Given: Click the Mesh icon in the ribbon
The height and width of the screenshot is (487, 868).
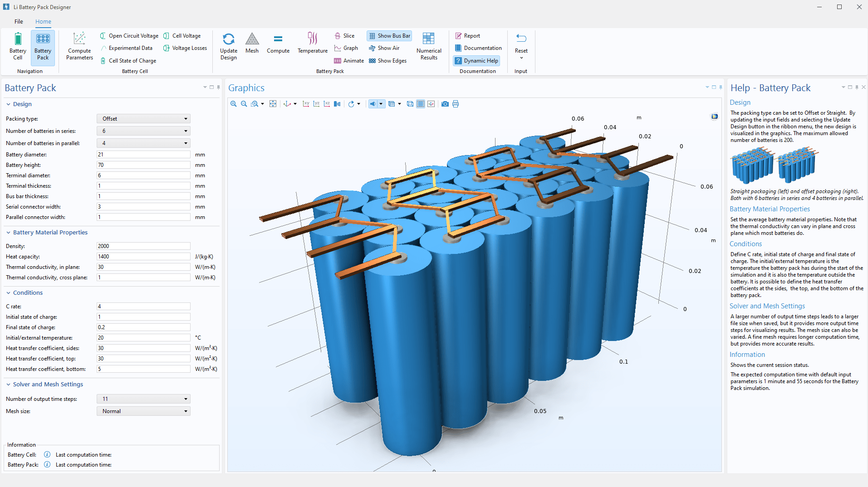Looking at the screenshot, I should point(252,43).
